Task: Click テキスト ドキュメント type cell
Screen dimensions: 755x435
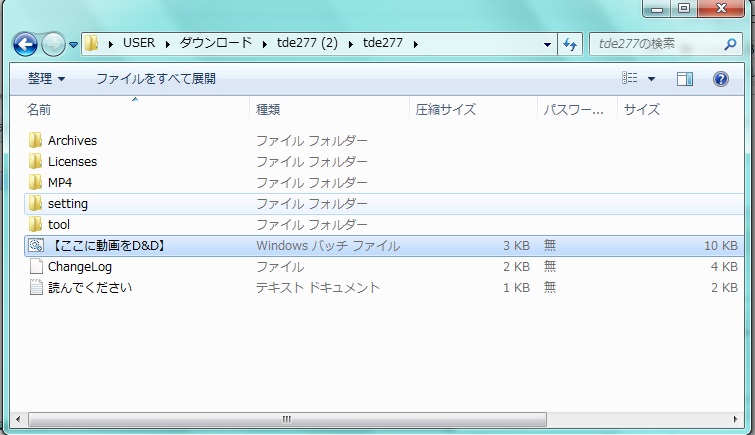Action: tap(318, 288)
